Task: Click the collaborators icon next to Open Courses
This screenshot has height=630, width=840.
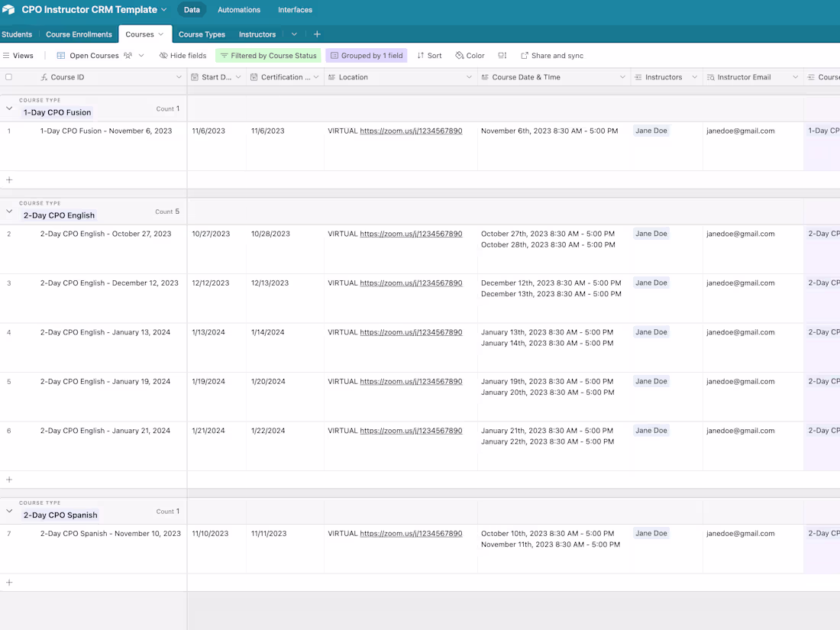Action: pyautogui.click(x=129, y=55)
